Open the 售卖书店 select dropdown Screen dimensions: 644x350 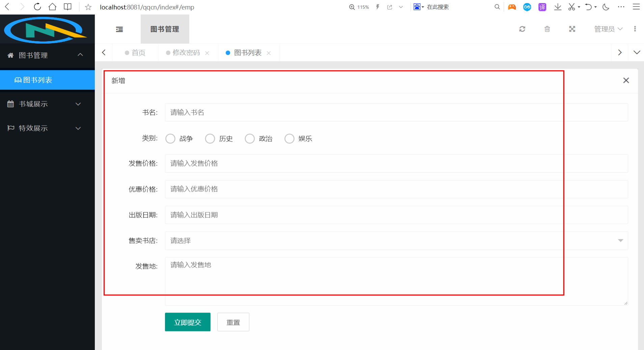click(x=396, y=240)
